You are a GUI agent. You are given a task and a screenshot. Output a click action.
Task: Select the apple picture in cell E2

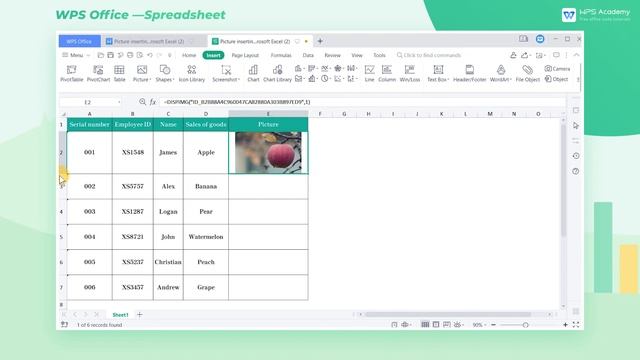(268, 153)
